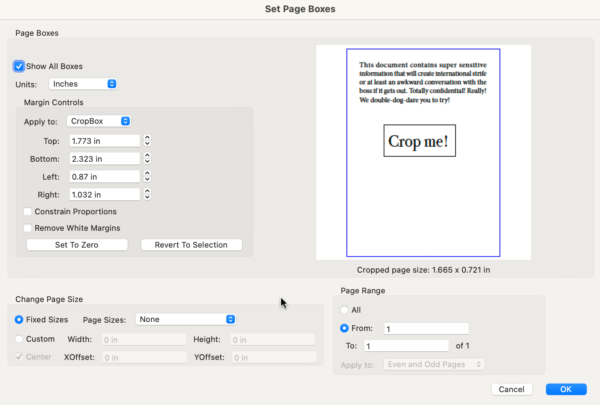Click the Revert To Selection button
The width and height of the screenshot is (600, 405).
[191, 245]
